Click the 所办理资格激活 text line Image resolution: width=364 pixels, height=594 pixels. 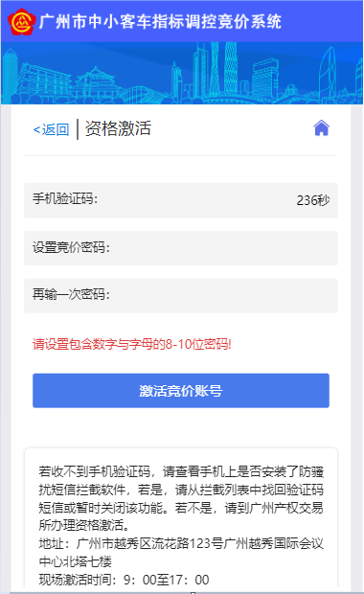pyautogui.click(x=84, y=525)
